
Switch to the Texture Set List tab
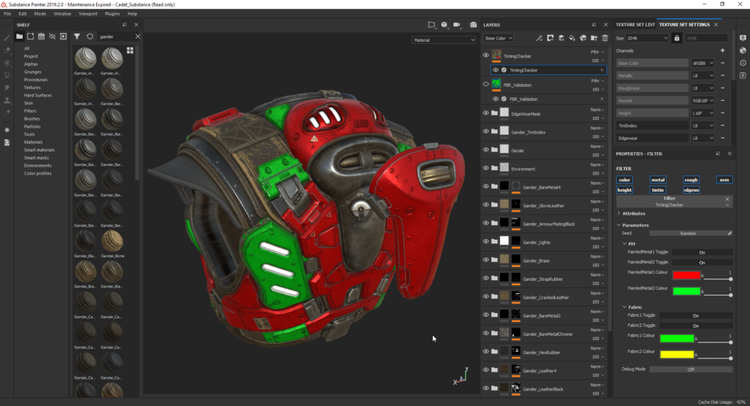point(635,23)
